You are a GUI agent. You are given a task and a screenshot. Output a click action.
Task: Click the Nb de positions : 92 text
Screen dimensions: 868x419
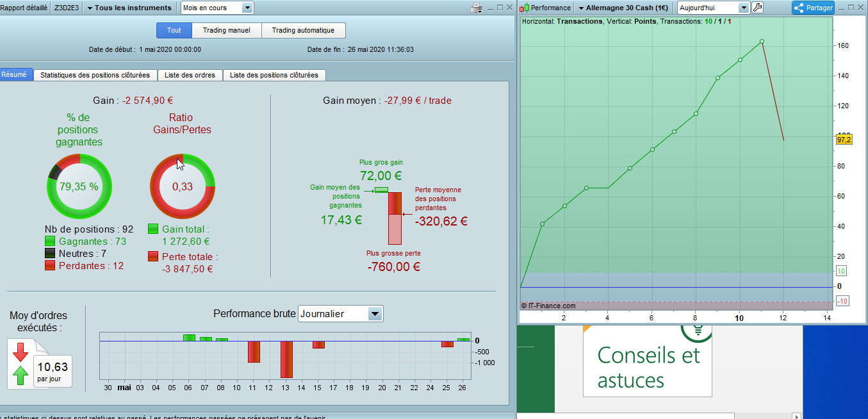[x=89, y=229]
